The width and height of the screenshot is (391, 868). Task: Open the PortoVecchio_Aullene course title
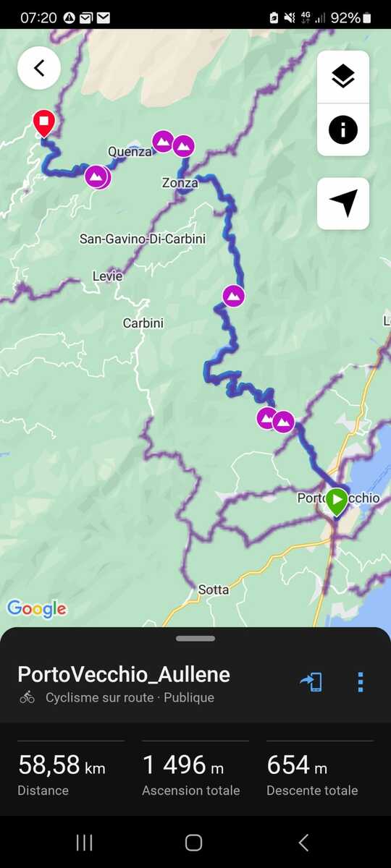coord(124,674)
